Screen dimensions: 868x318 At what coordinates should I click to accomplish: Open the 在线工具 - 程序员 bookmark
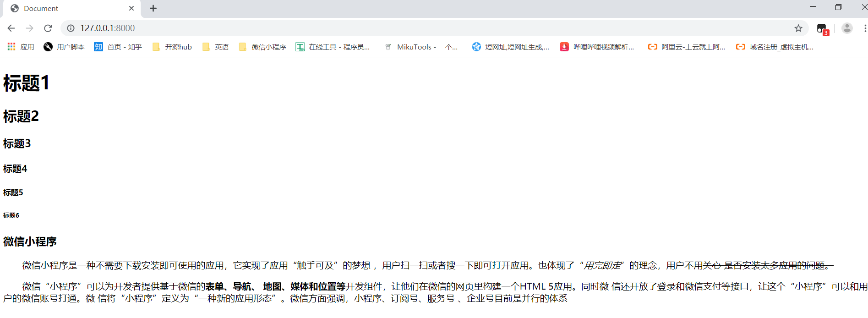[x=333, y=47]
